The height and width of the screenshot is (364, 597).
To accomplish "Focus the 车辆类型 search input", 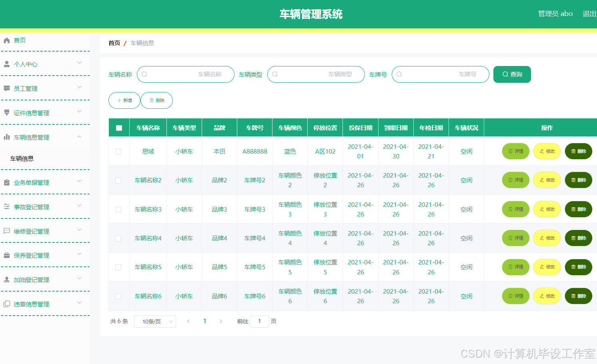I will coord(316,74).
